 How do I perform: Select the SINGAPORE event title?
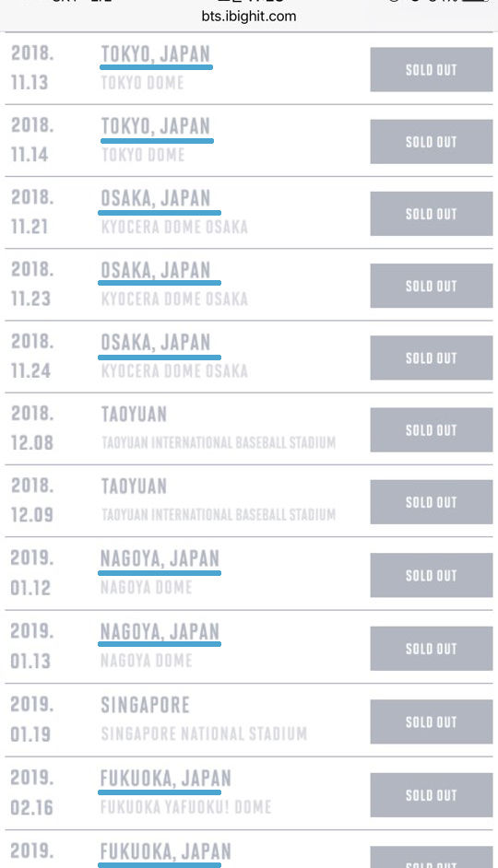(x=145, y=705)
